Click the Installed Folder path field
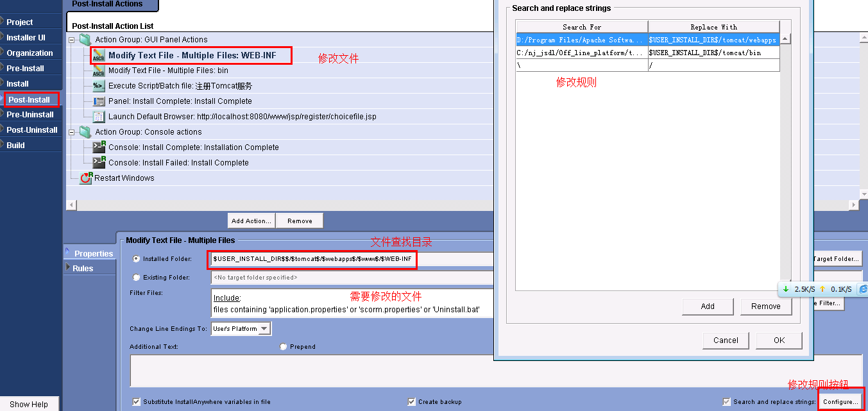The image size is (868, 411). click(x=352, y=259)
